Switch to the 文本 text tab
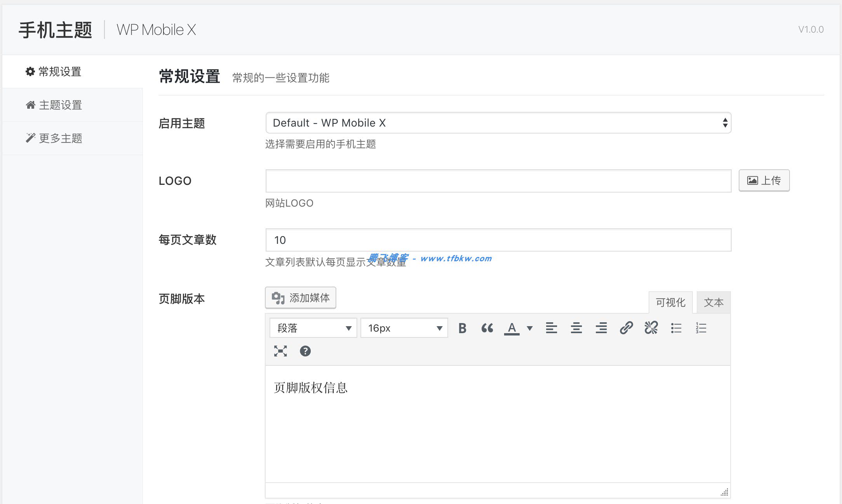The width and height of the screenshot is (842, 504). point(714,302)
